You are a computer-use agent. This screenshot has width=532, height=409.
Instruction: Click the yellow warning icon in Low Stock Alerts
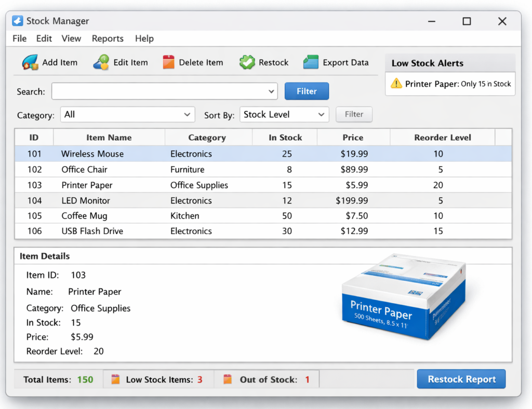[396, 84]
